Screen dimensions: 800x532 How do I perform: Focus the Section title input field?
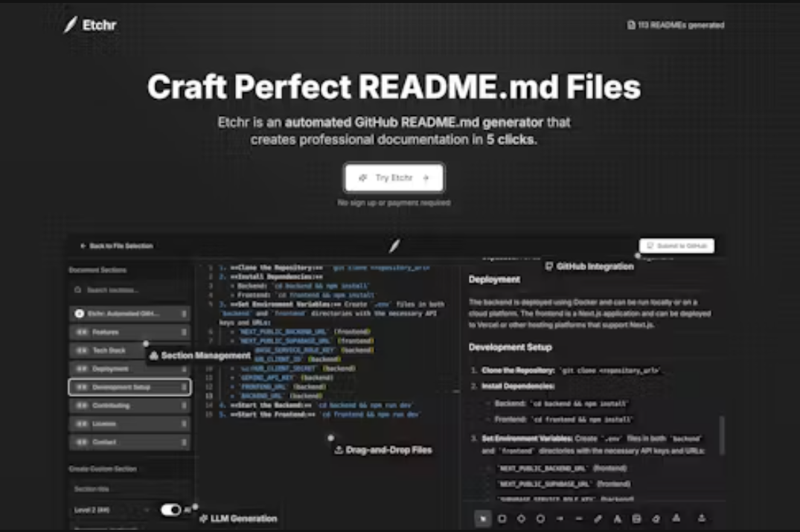pyautogui.click(x=129, y=489)
